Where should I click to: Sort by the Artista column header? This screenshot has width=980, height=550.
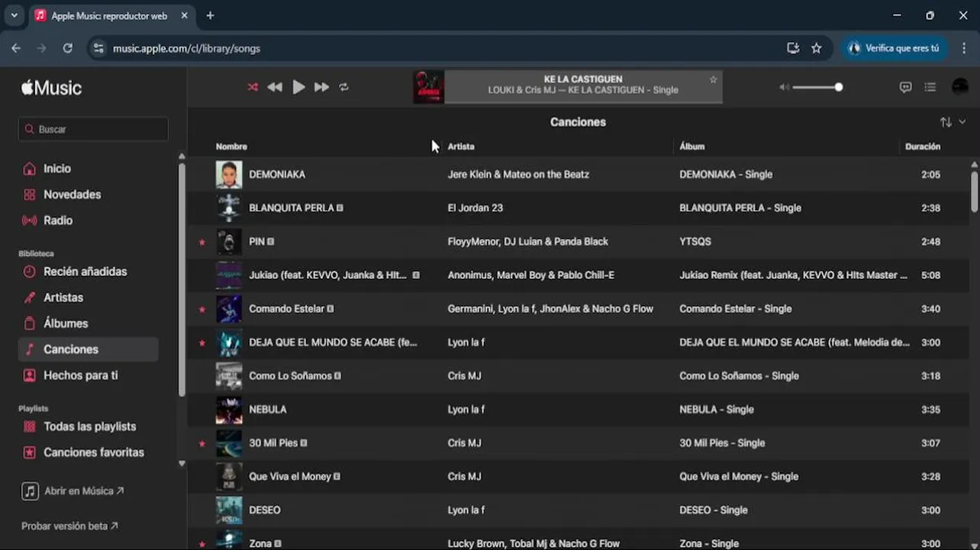[x=461, y=147]
